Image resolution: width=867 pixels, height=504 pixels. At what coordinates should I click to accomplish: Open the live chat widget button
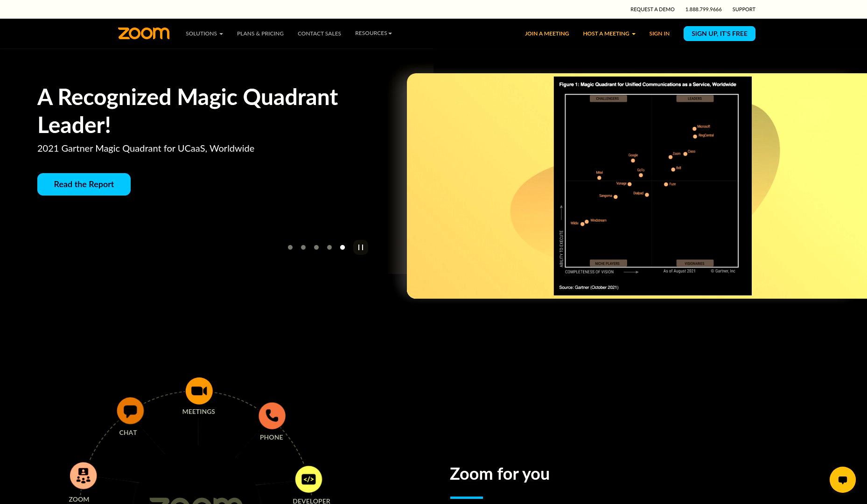pyautogui.click(x=843, y=480)
